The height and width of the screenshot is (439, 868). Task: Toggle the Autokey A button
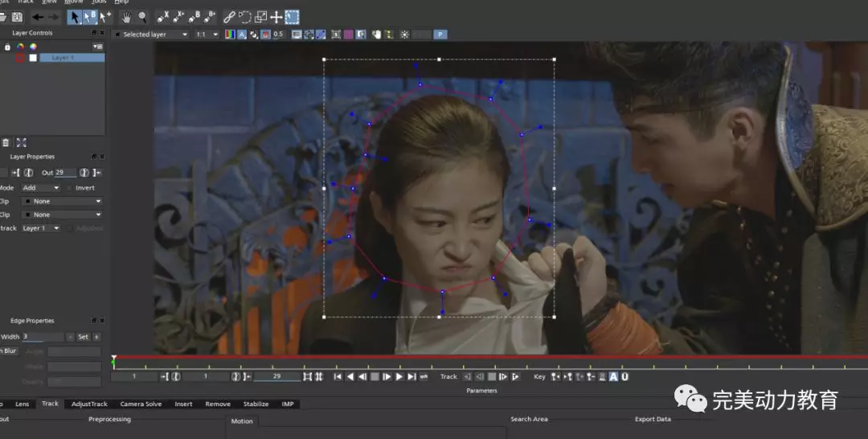pos(613,377)
